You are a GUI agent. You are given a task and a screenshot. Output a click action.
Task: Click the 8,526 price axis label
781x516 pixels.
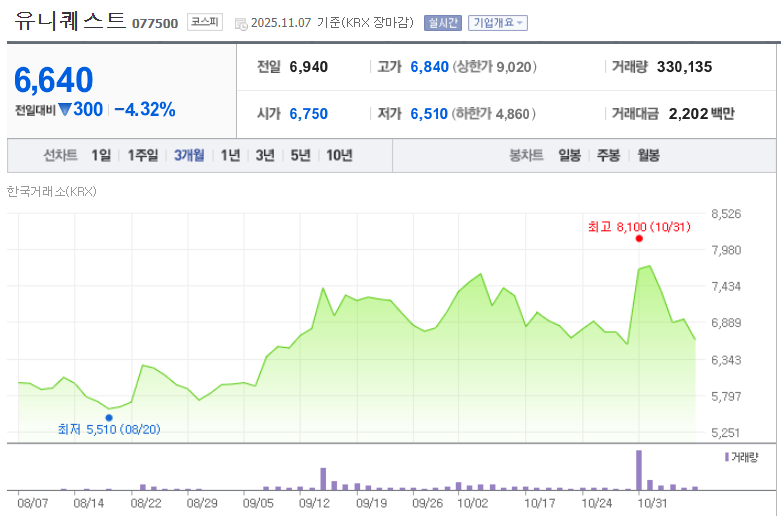[726, 214]
